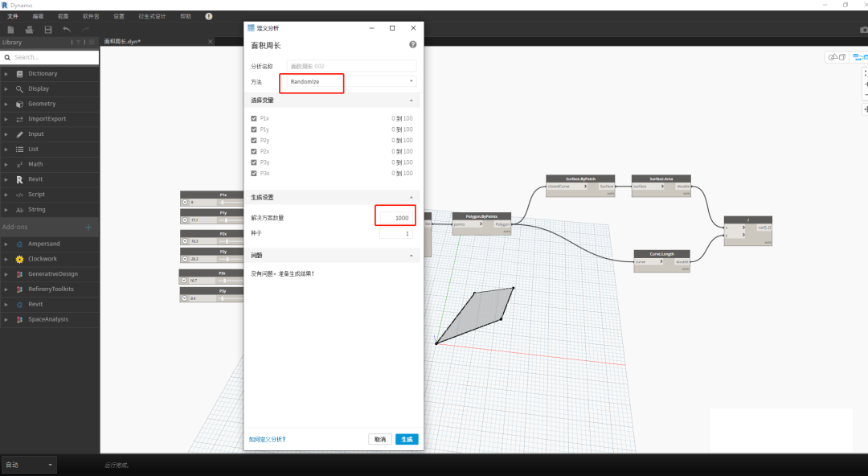
Task: Collapse the 生成设置 section
Action: (x=411, y=197)
